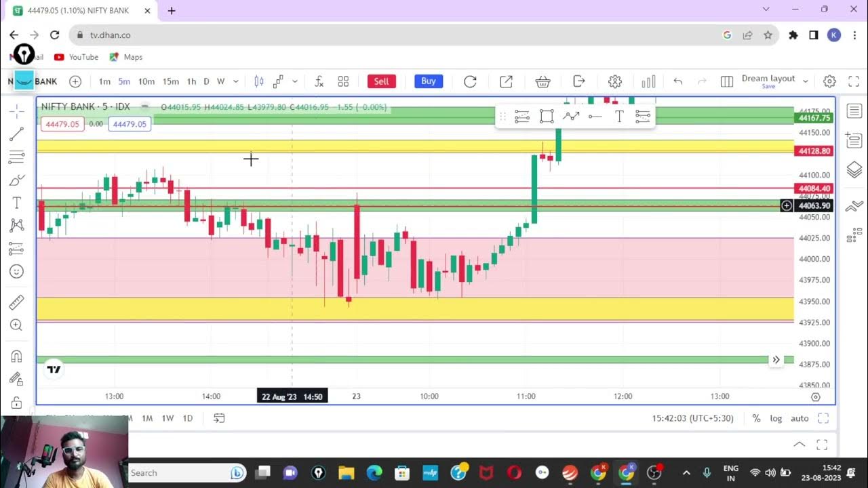
Task: Select horizontal line tool in floating toolbar
Action: coord(595,117)
